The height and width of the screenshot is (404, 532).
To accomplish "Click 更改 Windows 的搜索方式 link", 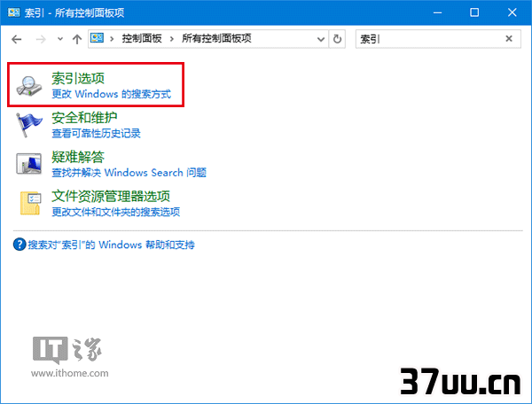I will [112, 94].
